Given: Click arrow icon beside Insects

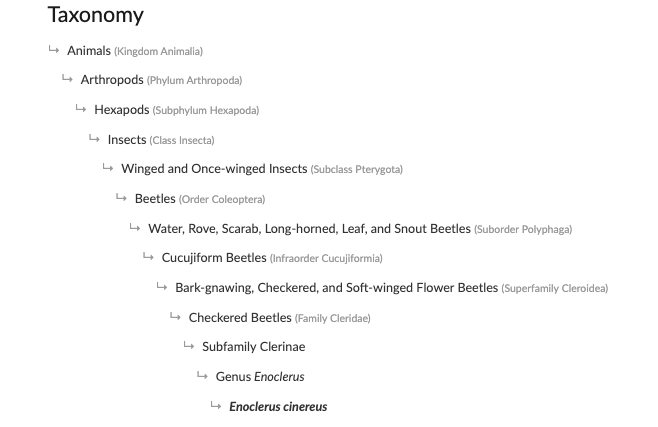Looking at the screenshot, I should click(x=94, y=138).
